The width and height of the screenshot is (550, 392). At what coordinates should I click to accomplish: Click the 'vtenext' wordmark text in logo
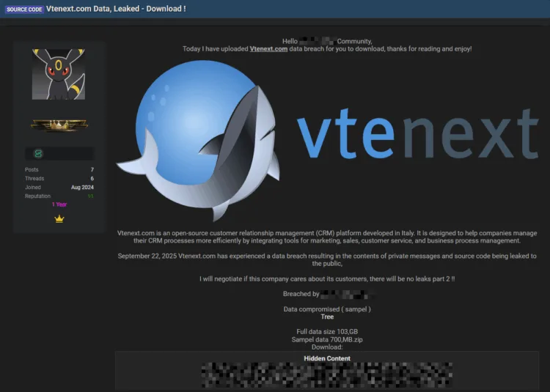[x=417, y=133]
